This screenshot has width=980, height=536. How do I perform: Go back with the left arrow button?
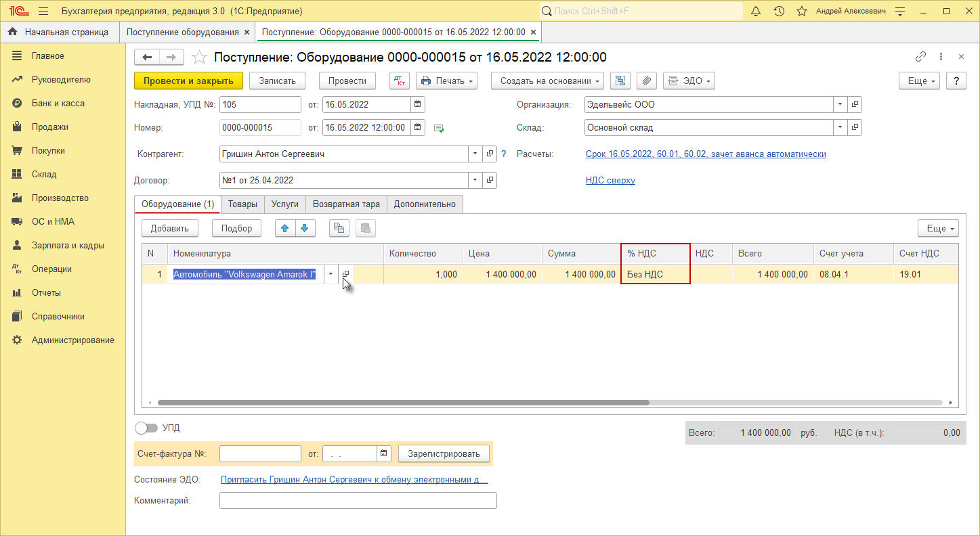pos(147,58)
